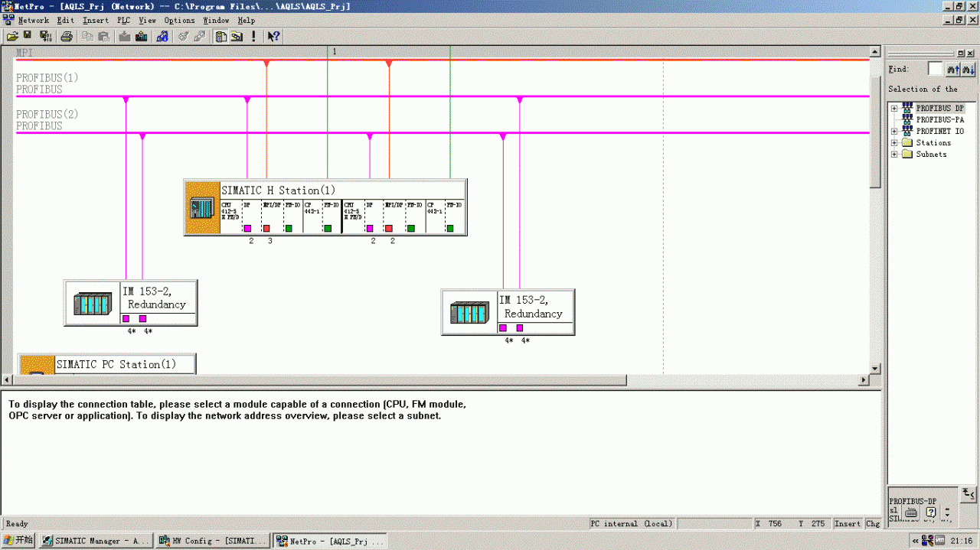Click the find-downward binoculars button

[x=969, y=70]
